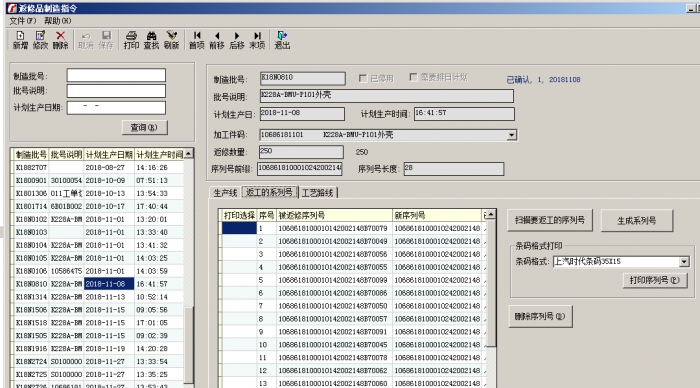The image size is (700, 388).
Task: Jump to last record with 末项
Action: (257, 40)
